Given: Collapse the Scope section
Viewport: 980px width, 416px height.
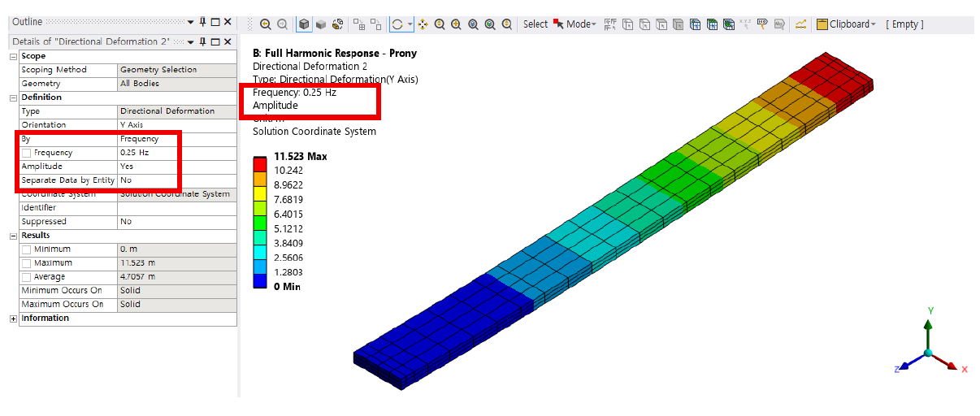Looking at the screenshot, I should 13,56.
